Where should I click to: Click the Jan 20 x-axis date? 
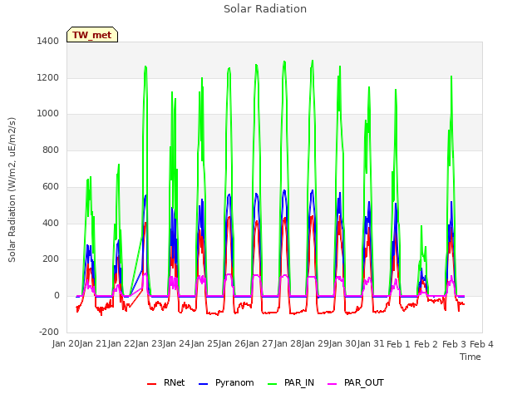[x=66, y=344]
